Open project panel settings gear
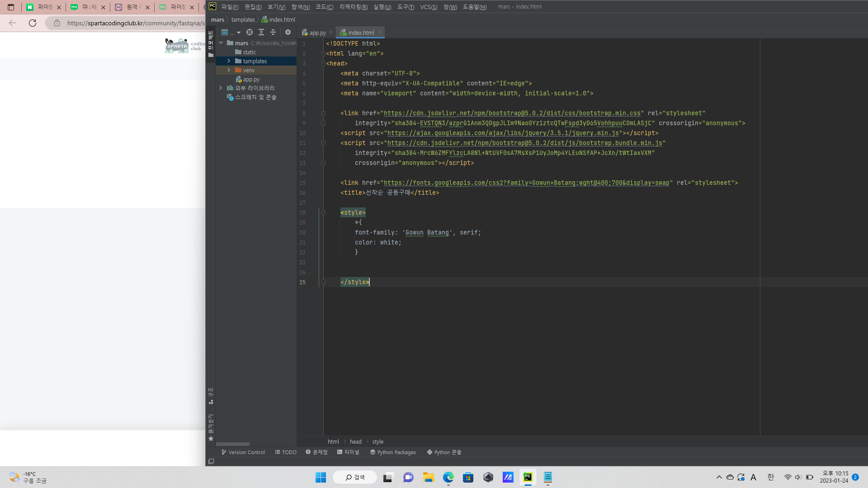 tap(288, 32)
